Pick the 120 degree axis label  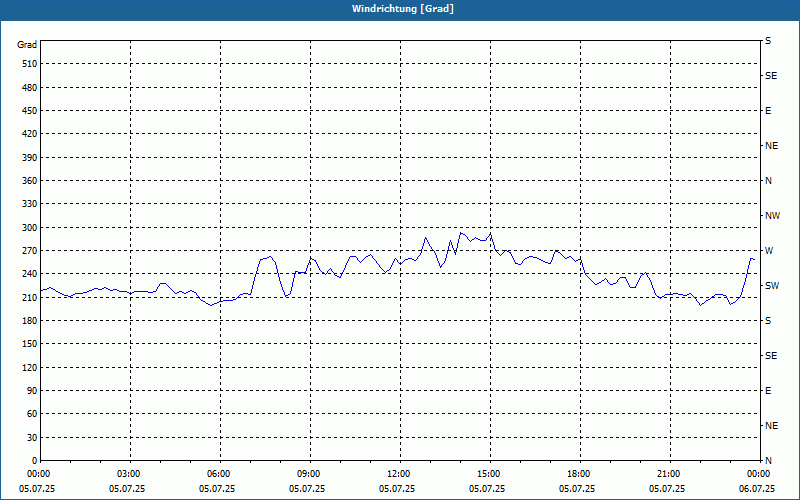(30, 367)
